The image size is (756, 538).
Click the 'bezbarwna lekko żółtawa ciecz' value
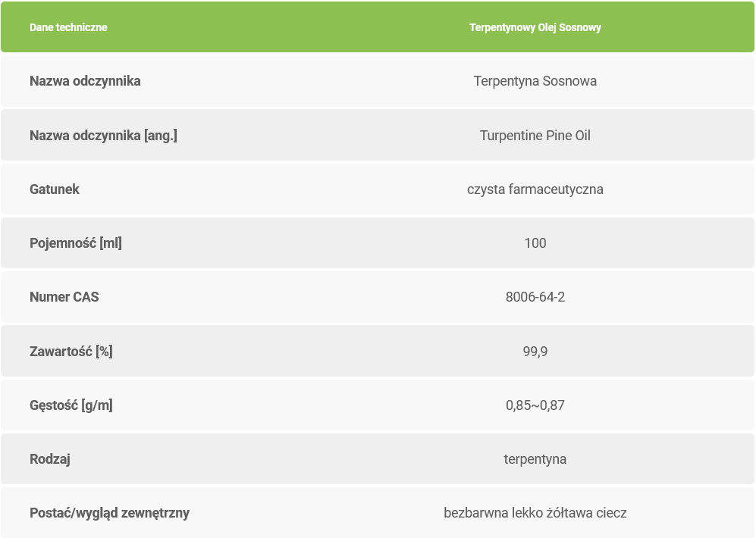pyautogui.click(x=535, y=513)
